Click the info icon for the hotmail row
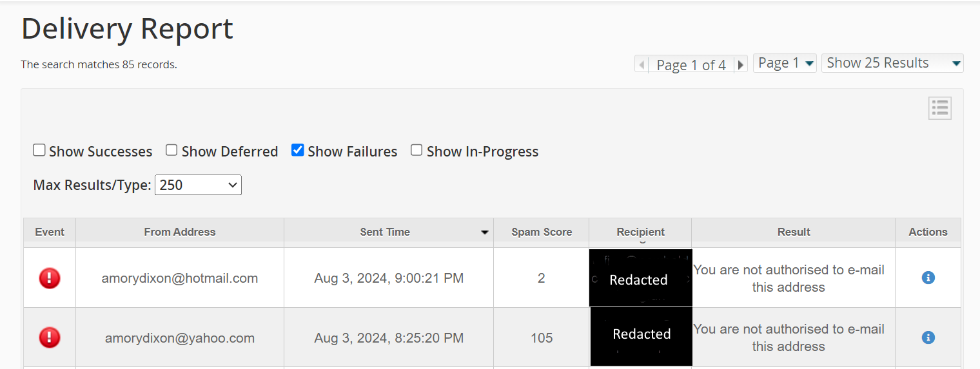 [x=928, y=278]
